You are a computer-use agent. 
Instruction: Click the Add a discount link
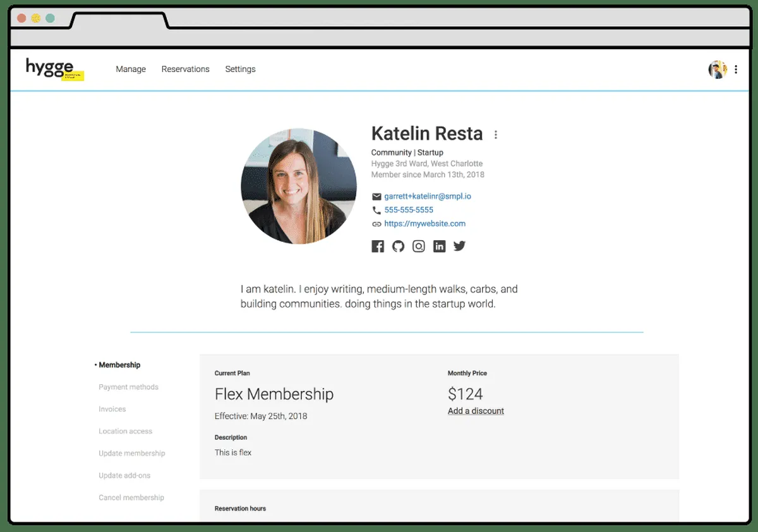click(476, 411)
